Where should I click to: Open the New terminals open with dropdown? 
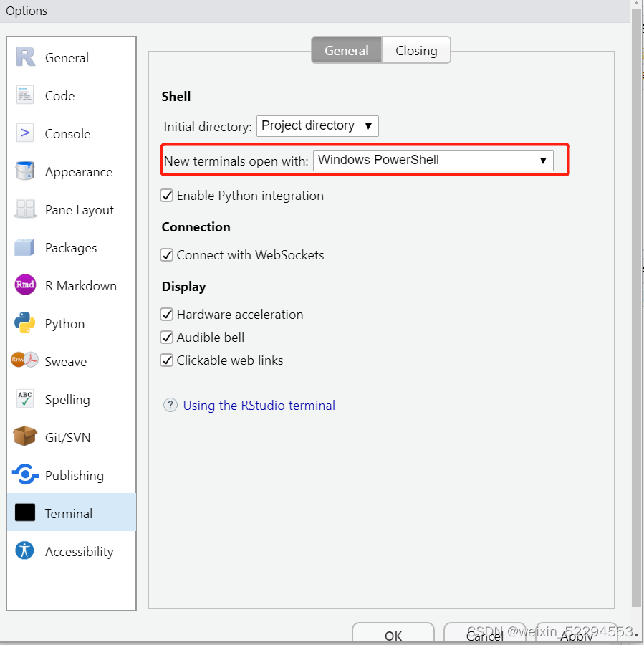click(433, 160)
